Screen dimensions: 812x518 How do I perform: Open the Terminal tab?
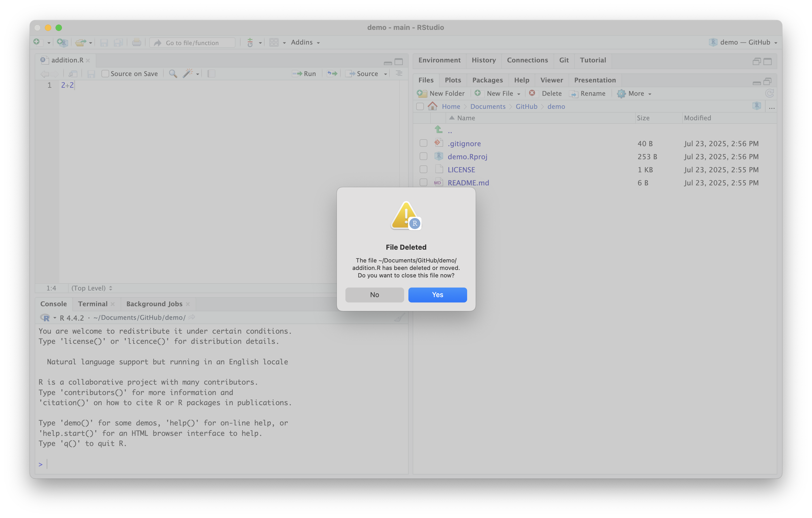pyautogui.click(x=93, y=304)
